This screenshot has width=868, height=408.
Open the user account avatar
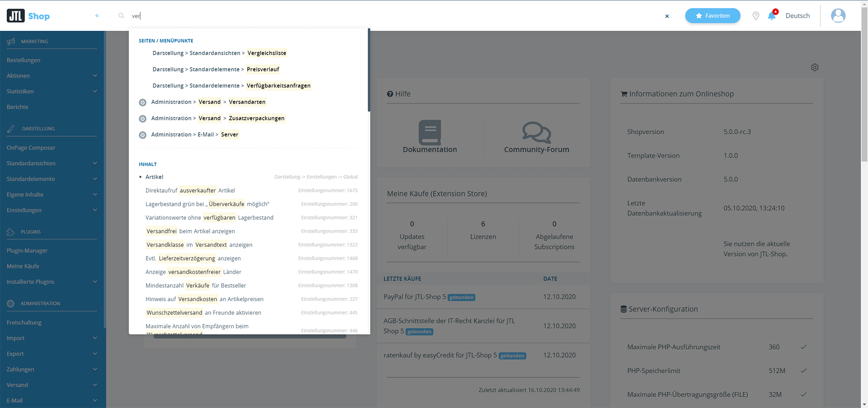838,15
